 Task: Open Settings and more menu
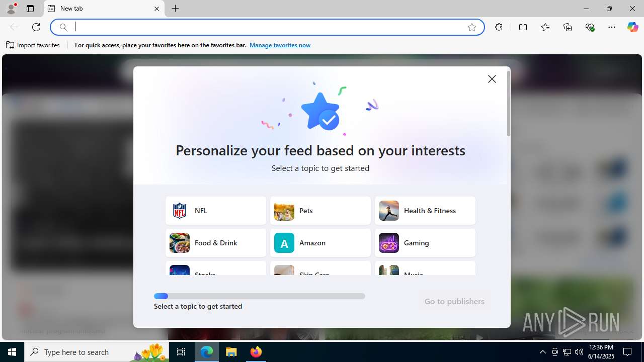click(x=612, y=27)
